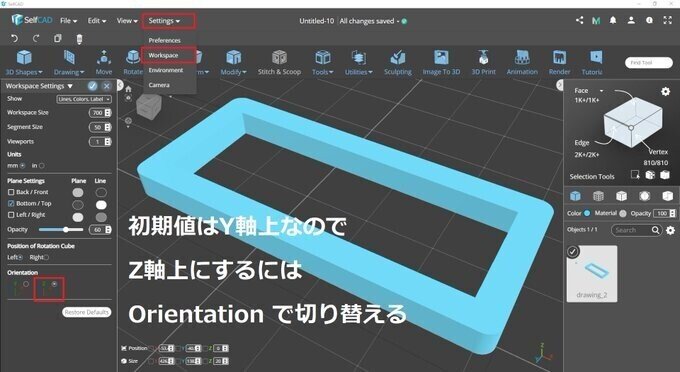Open the Stitch & Scoop tool

(279, 63)
